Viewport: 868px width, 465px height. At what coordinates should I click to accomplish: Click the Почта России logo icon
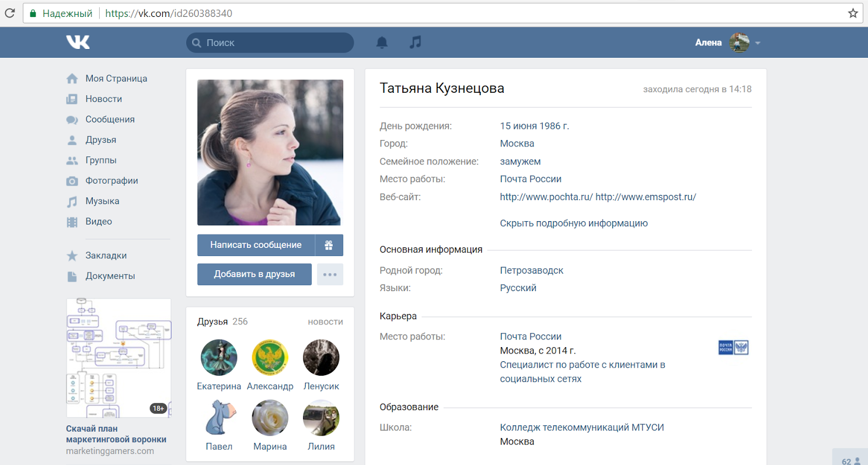pyautogui.click(x=733, y=348)
